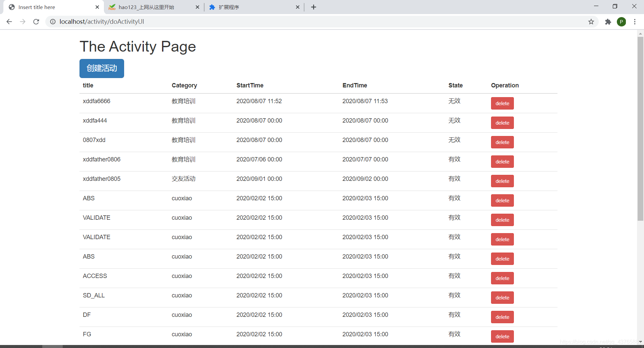
Task: Click the 'Operation' column header
Action: pos(505,85)
